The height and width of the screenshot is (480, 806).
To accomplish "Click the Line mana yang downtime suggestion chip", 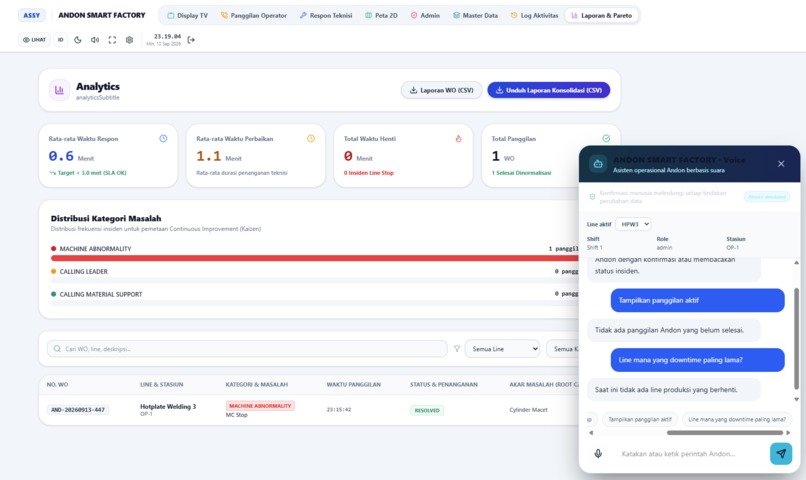I will (x=737, y=419).
